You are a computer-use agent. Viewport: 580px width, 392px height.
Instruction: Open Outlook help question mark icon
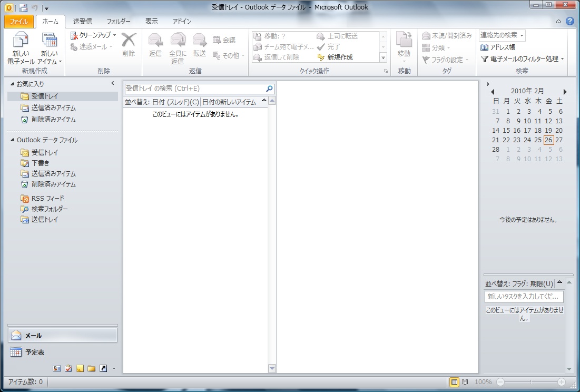570,21
